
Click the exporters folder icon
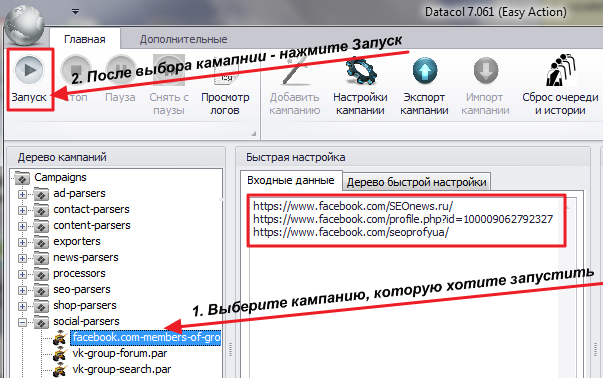coord(41,242)
